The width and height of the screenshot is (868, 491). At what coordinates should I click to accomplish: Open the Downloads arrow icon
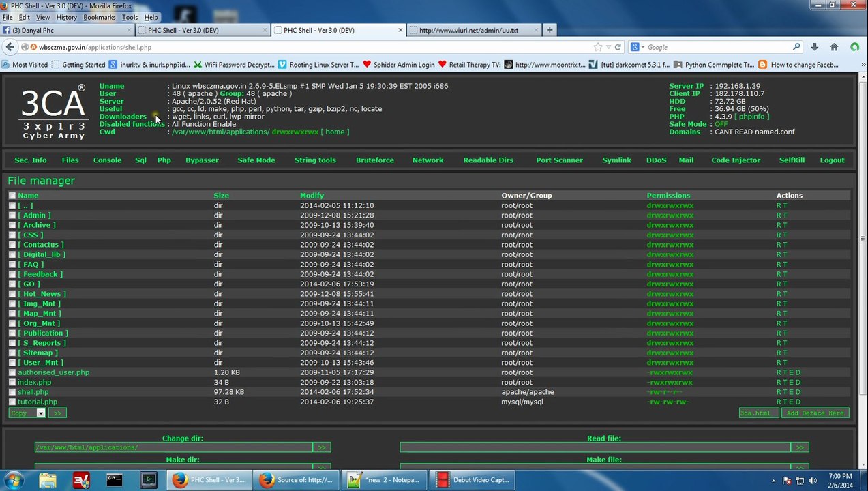tap(815, 47)
